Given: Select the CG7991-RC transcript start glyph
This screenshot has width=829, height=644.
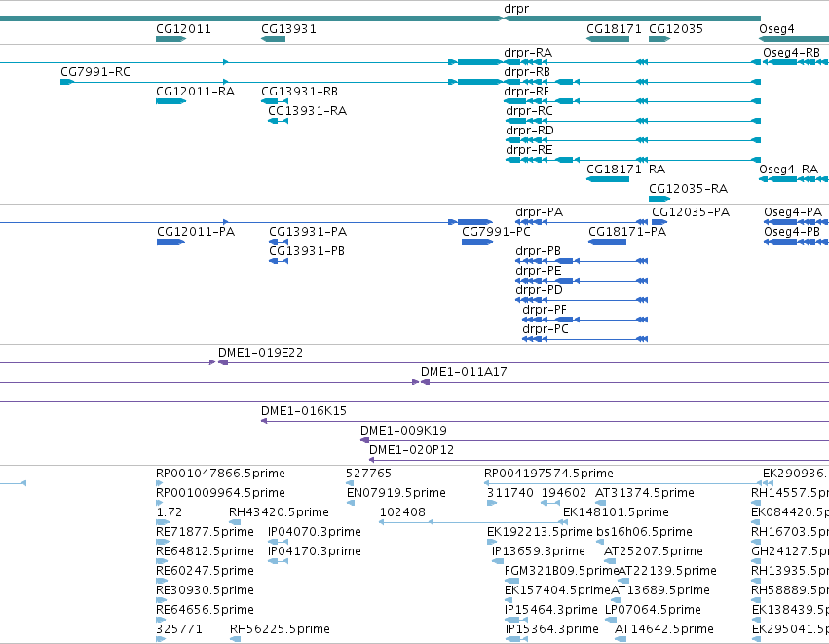Looking at the screenshot, I should (x=66, y=82).
